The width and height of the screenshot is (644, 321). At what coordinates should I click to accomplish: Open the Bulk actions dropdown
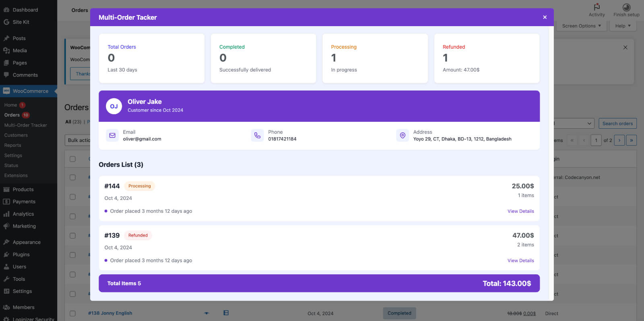pos(78,140)
